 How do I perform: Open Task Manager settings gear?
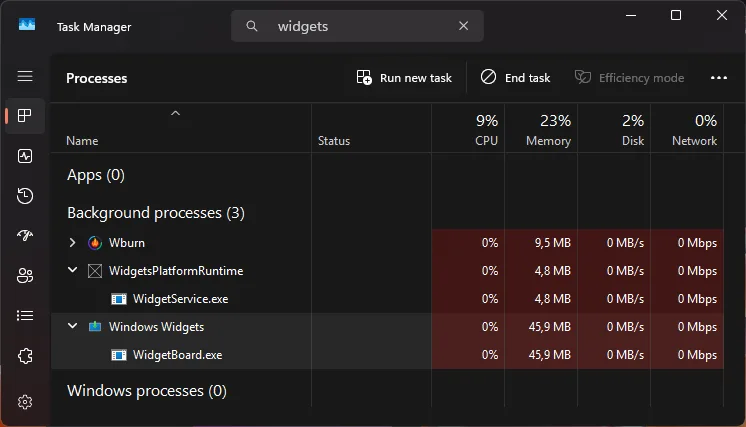tap(25, 402)
